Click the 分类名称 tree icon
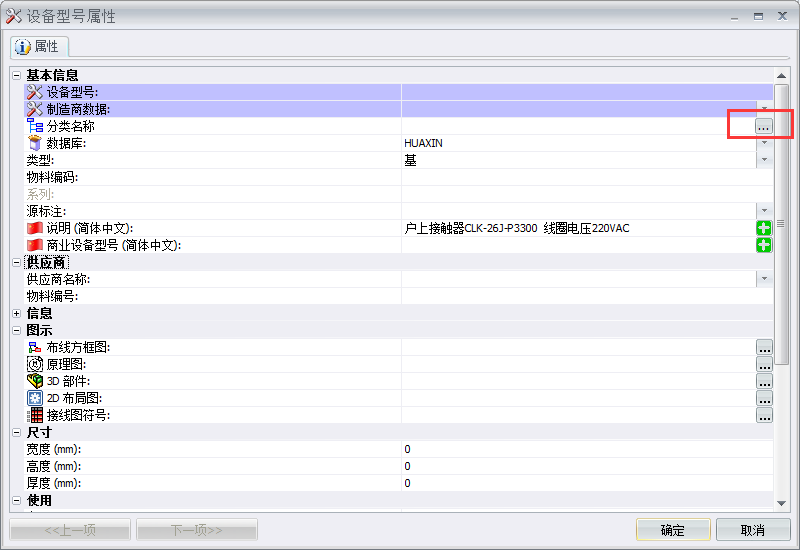 click(35, 126)
